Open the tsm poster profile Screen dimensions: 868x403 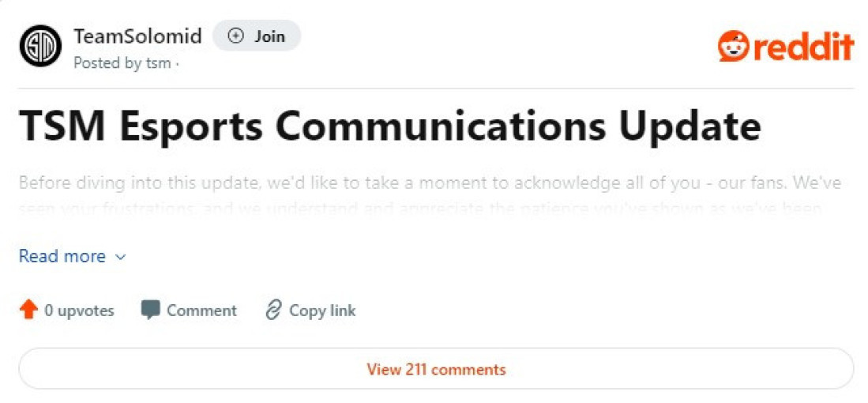pyautogui.click(x=158, y=63)
